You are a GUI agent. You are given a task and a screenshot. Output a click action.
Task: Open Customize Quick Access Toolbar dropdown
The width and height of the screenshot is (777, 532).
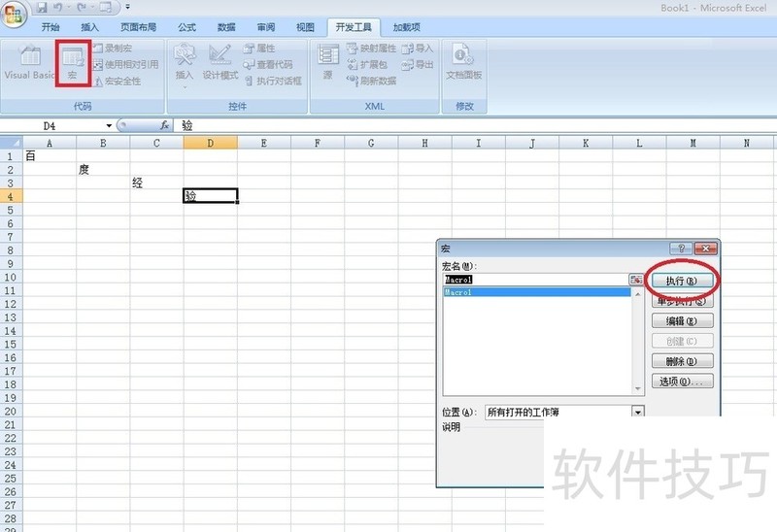128,8
